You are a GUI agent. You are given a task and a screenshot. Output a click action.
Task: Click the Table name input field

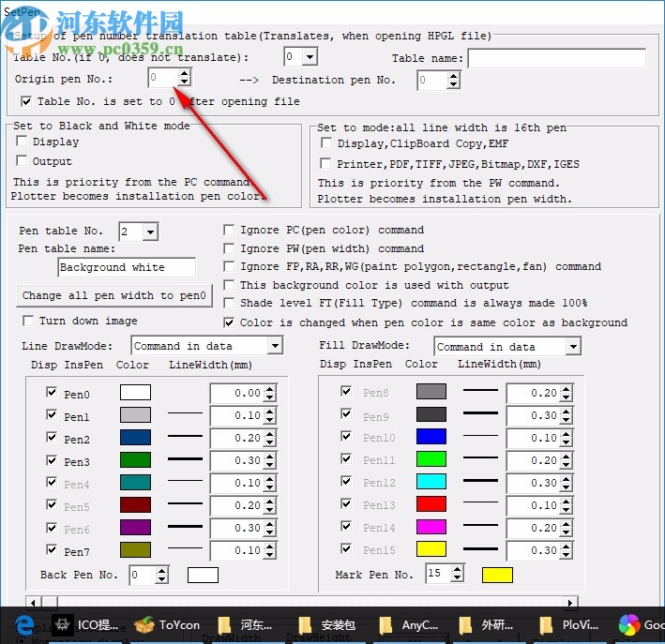click(x=557, y=58)
